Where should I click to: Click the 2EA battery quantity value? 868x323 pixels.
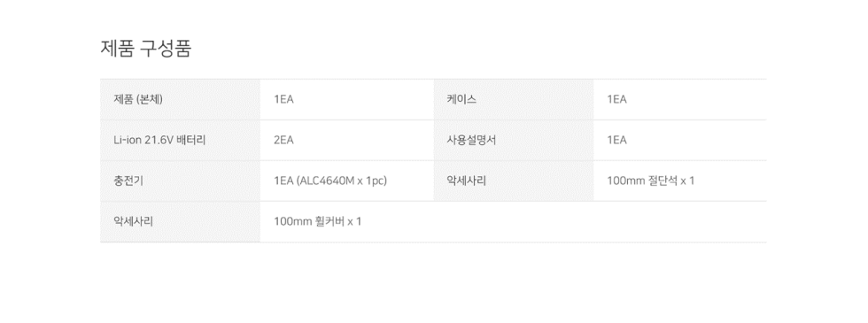click(x=283, y=140)
